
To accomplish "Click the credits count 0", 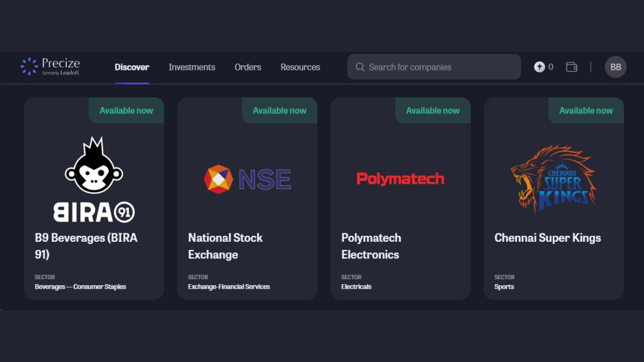I will pos(550,67).
